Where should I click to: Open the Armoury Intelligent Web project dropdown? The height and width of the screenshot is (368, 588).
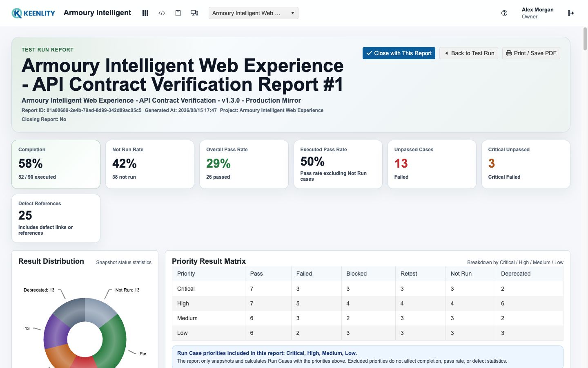click(x=254, y=13)
